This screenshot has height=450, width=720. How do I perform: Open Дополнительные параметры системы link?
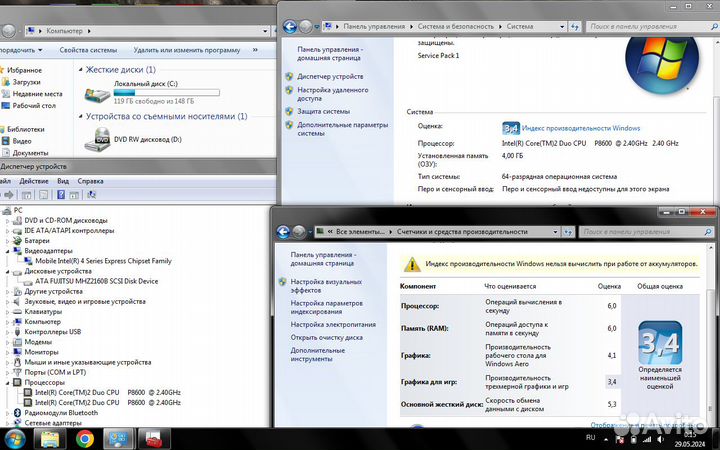point(343,129)
